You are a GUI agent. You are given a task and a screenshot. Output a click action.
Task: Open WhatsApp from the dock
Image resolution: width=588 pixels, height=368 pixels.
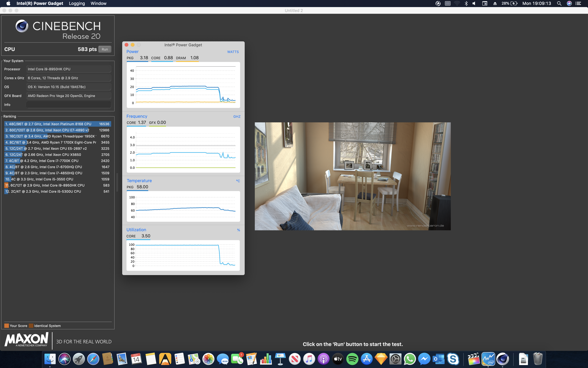pyautogui.click(x=410, y=359)
